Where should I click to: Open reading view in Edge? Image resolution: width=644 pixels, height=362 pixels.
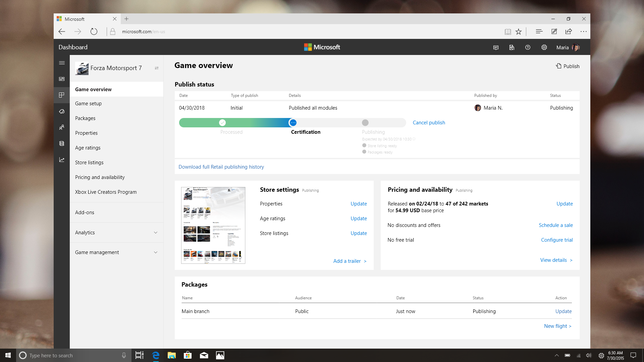[x=508, y=32]
